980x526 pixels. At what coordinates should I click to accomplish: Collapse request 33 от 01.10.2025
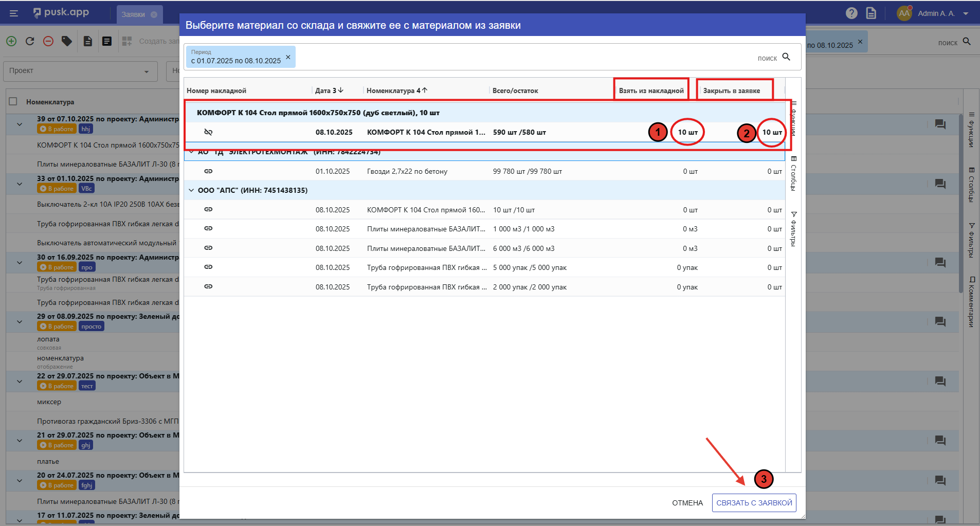tap(20, 184)
